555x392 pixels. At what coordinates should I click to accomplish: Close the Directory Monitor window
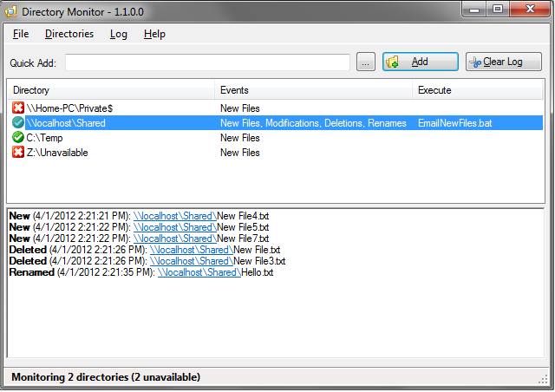530,9
